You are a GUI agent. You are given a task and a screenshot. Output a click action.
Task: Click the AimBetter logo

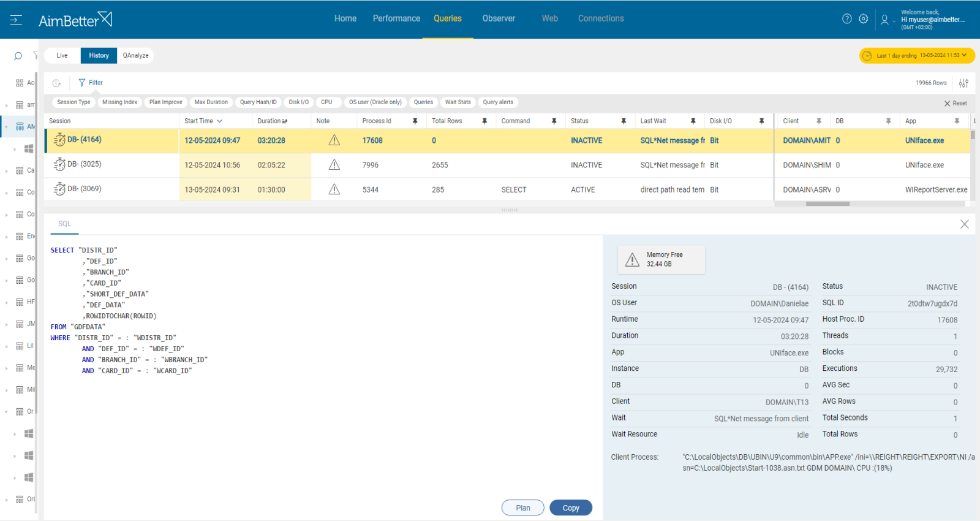(75, 20)
